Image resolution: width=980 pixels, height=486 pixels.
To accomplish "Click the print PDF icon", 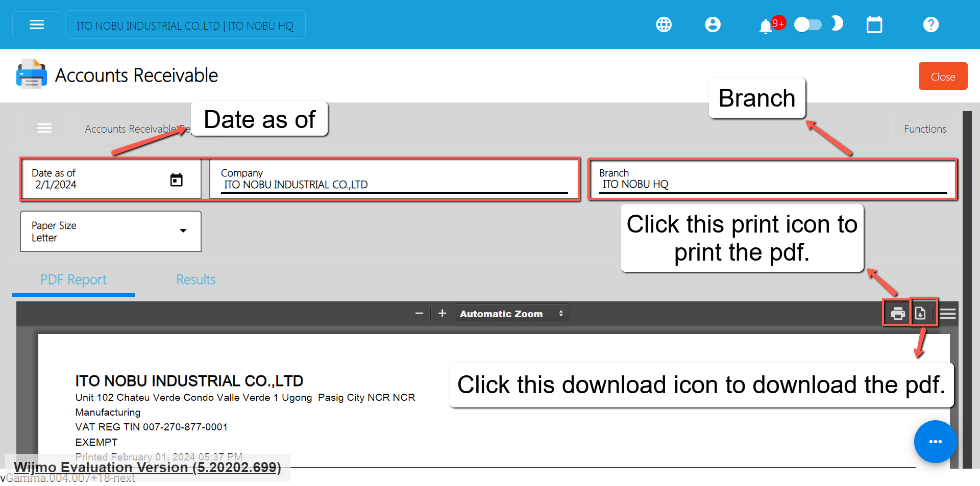I will [x=897, y=313].
